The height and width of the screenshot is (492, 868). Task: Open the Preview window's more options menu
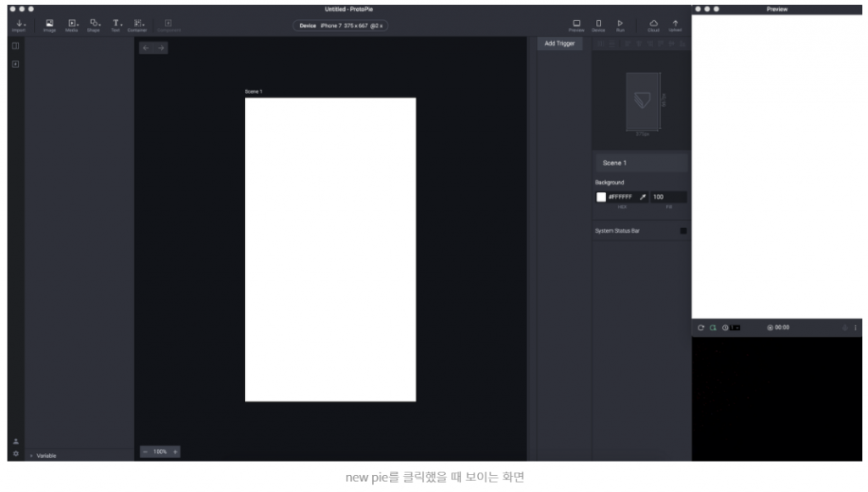click(x=855, y=328)
